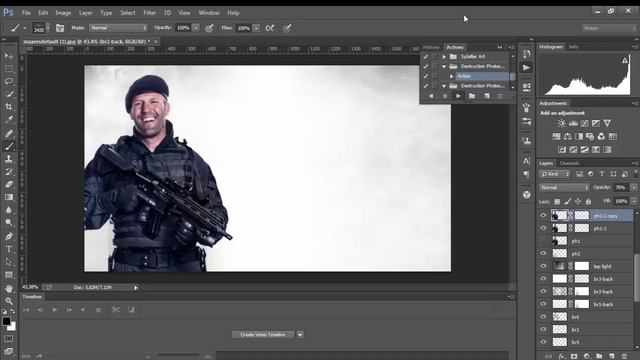Open the Filter menu
Viewport: 640px width, 360px height.
click(149, 13)
